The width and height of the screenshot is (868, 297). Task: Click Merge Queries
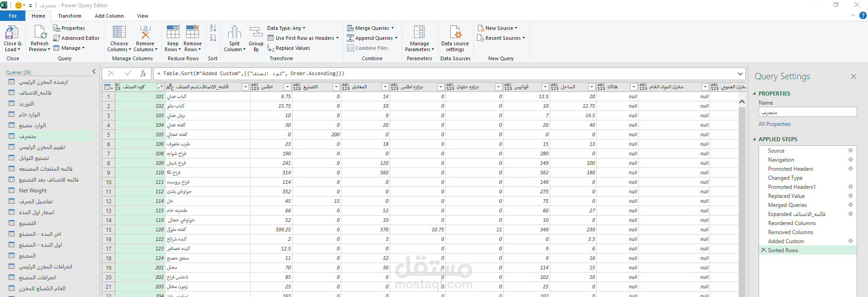point(371,28)
